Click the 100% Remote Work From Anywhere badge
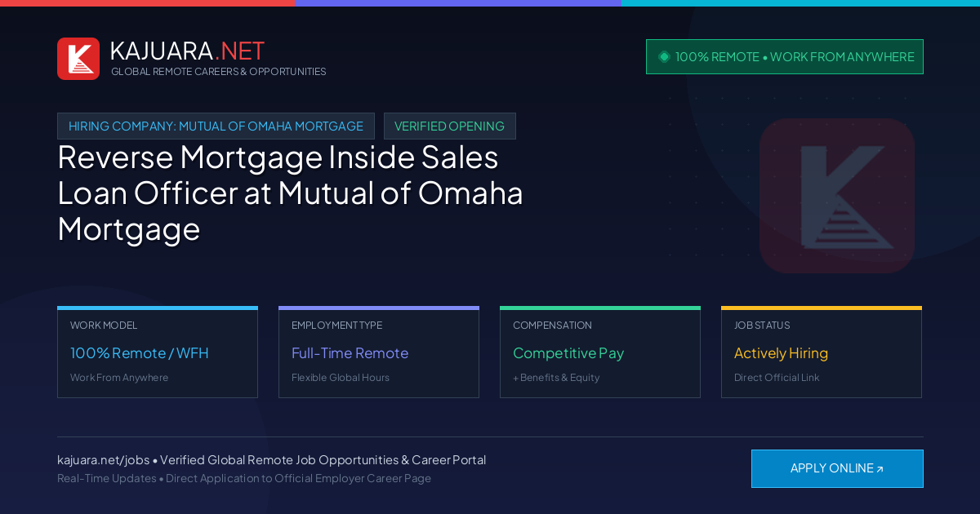Screen dimensions: 980x514 [x=785, y=57]
